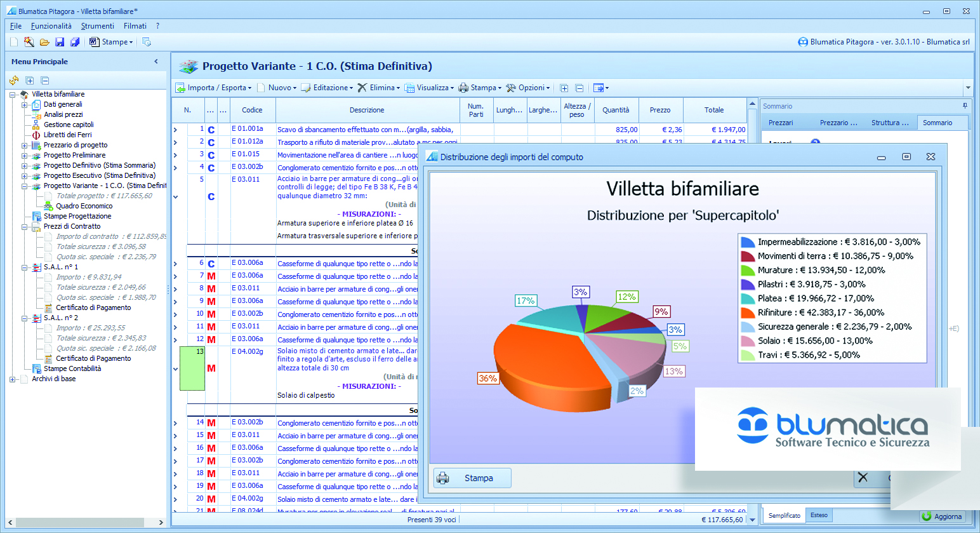Open Certificato di Pagamento under S.A.L. n° 2
This screenshot has height=533, width=980.
point(93,358)
